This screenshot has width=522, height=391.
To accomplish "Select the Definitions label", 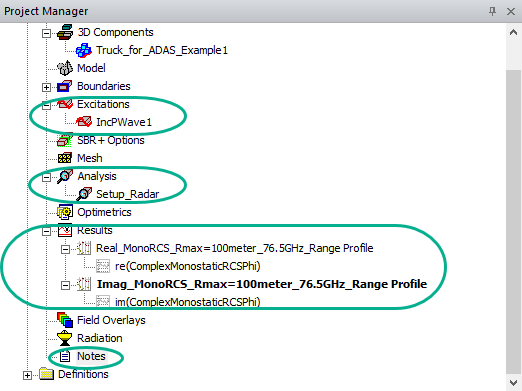I will pyautogui.click(x=83, y=374).
